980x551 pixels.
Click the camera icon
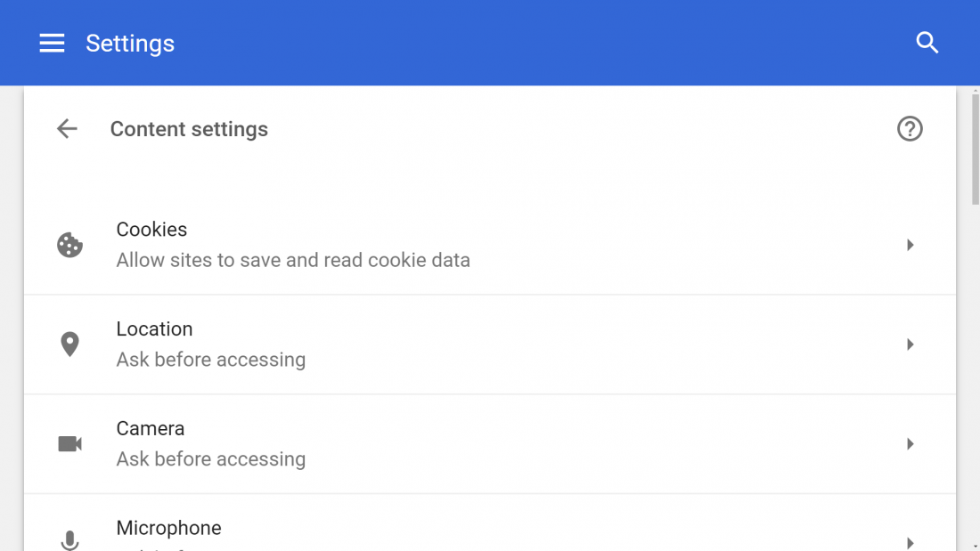coord(70,443)
